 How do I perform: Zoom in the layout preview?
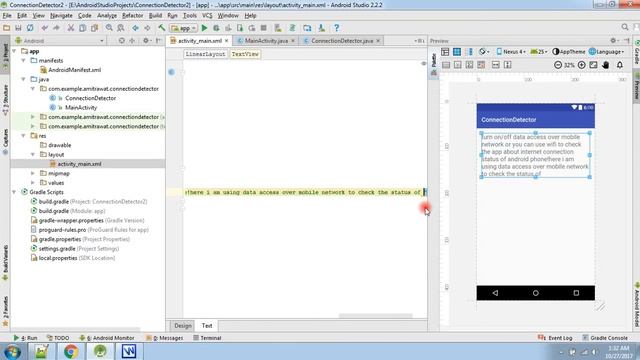click(x=582, y=65)
